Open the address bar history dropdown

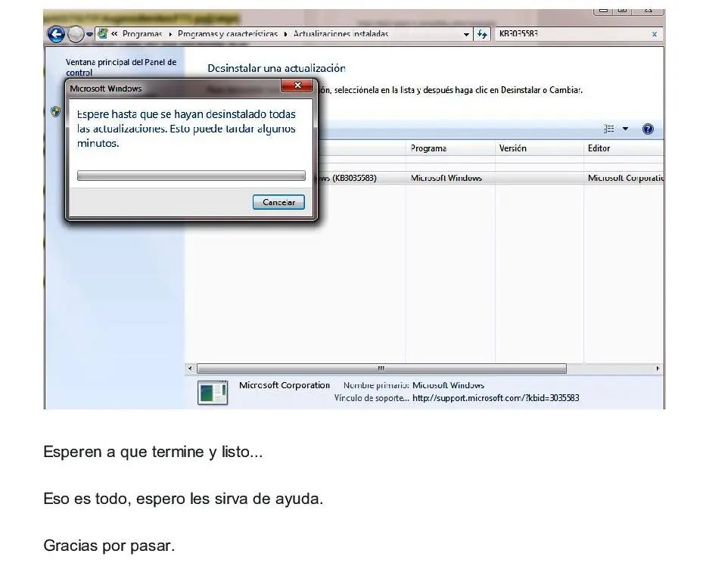466,34
